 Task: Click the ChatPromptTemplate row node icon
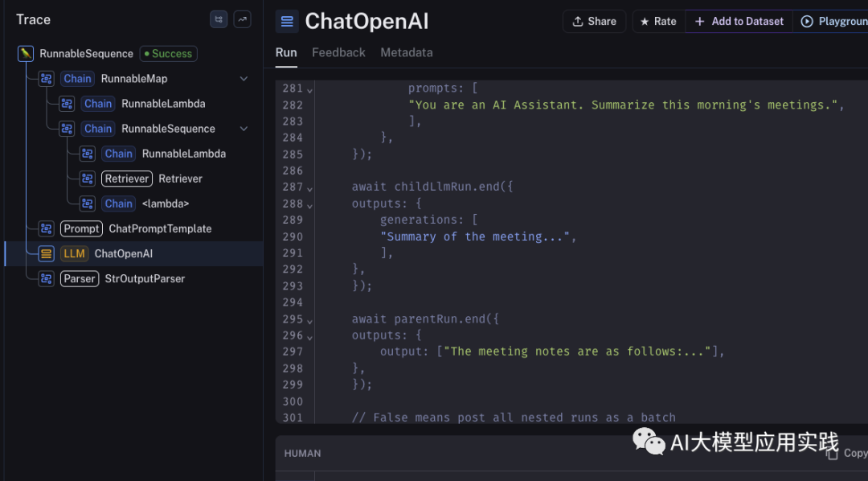(x=46, y=228)
